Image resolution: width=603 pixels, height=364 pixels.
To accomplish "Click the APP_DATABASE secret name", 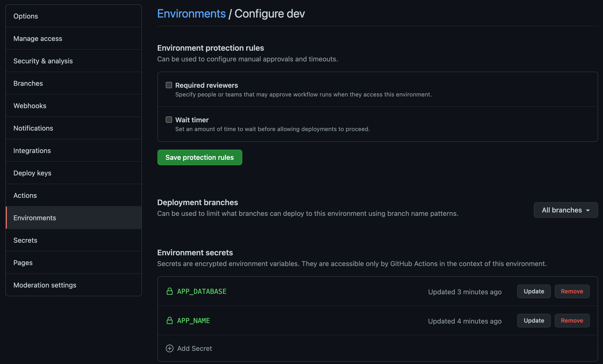I will 202,291.
